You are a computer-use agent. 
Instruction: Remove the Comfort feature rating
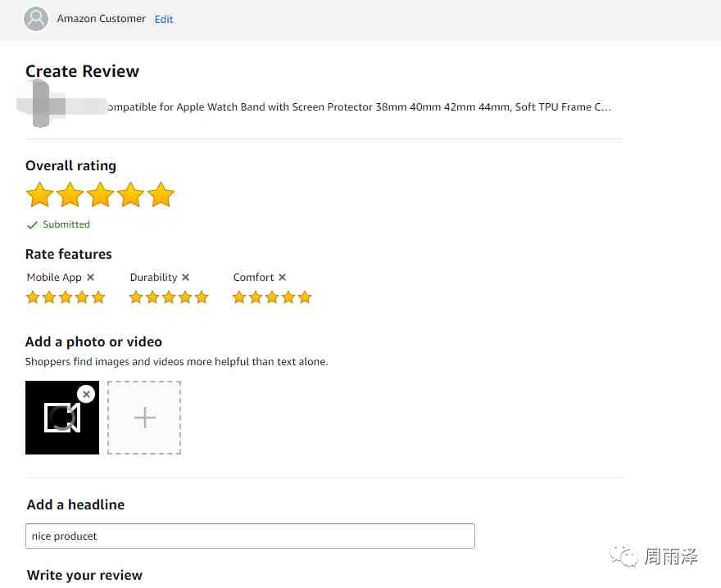(x=283, y=278)
